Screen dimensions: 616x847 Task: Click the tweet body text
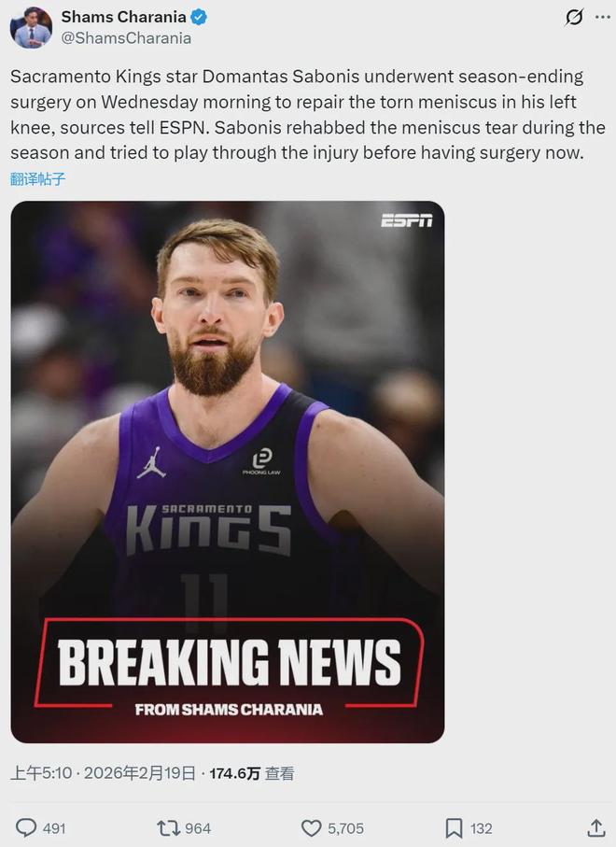tap(308, 115)
